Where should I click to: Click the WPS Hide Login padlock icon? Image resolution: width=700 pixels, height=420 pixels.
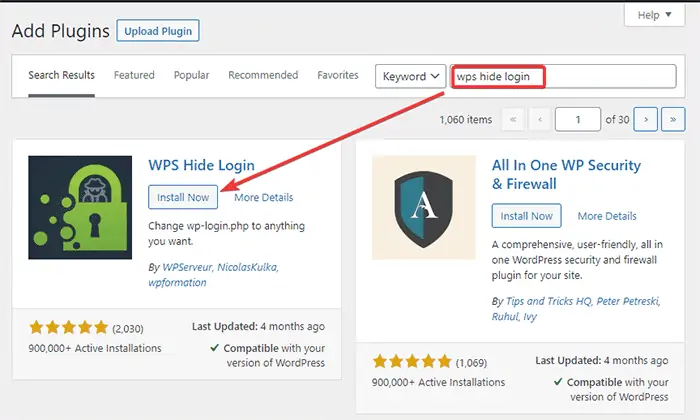pyautogui.click(x=80, y=207)
